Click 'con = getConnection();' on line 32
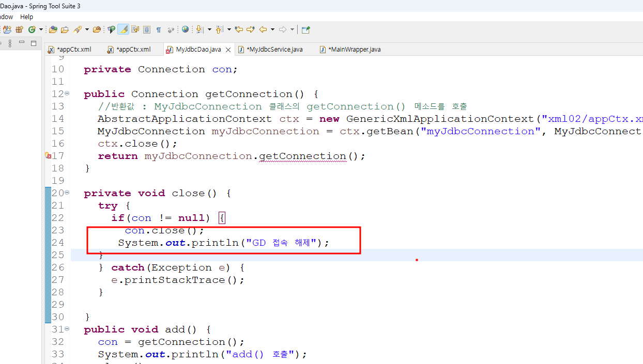Image resolution: width=643 pixels, height=364 pixels. (171, 342)
